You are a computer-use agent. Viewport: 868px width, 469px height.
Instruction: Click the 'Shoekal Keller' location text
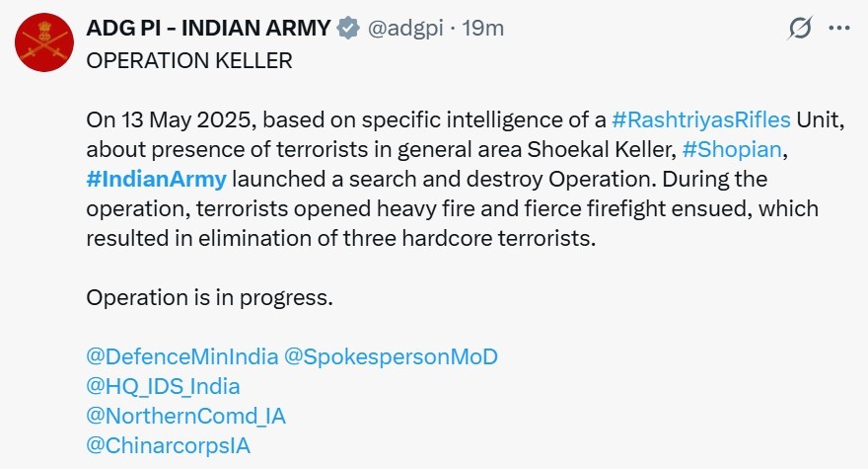click(601, 150)
